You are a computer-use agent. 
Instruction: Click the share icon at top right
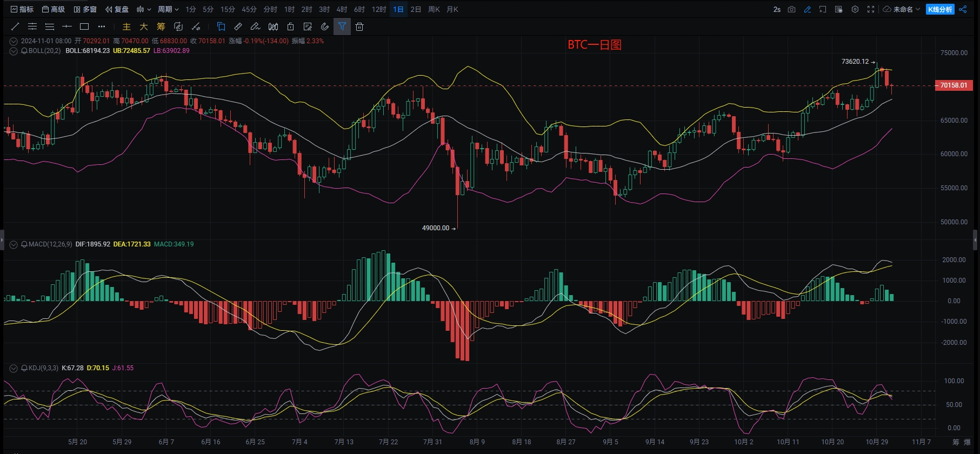pyautogui.click(x=963, y=9)
